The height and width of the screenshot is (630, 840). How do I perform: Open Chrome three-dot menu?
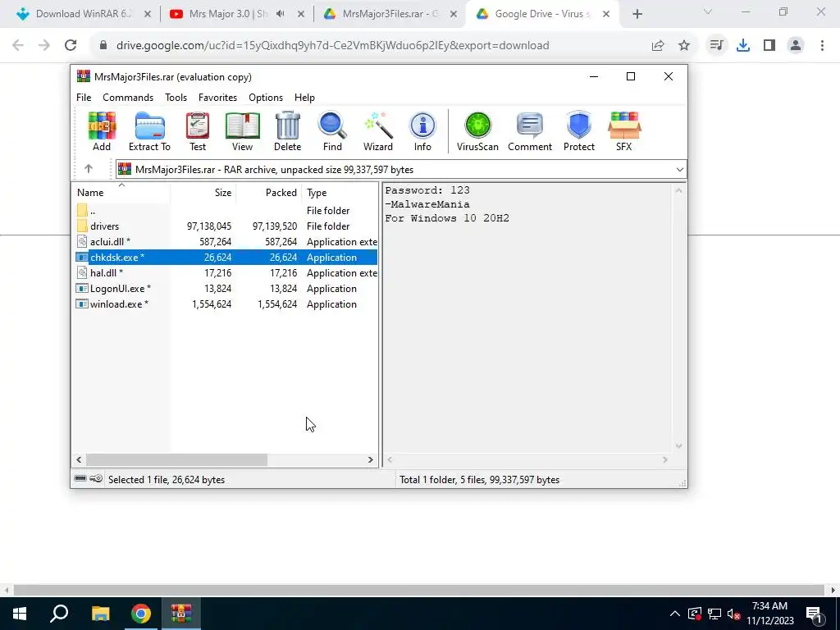point(822,46)
